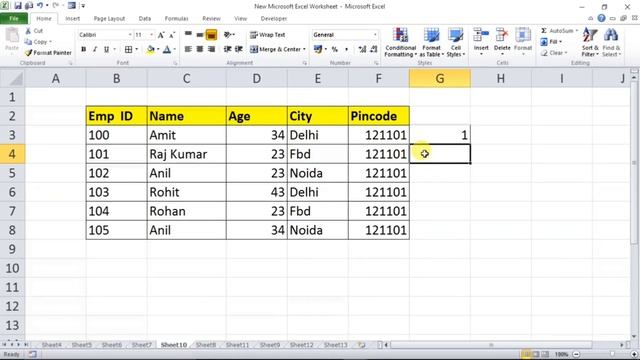This screenshot has height=360, width=640.
Task: Open the File tab
Action: (14, 18)
